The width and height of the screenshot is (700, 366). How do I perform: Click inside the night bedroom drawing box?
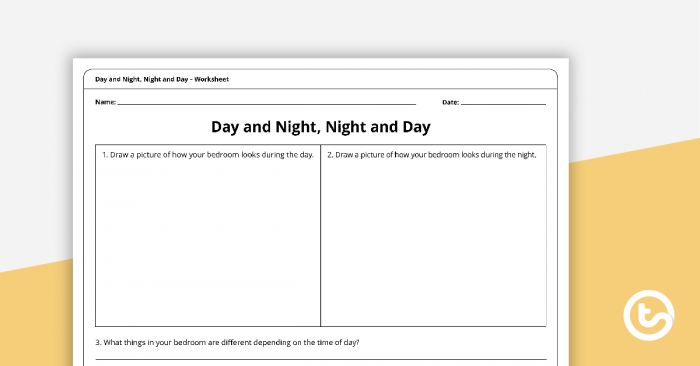click(x=433, y=235)
